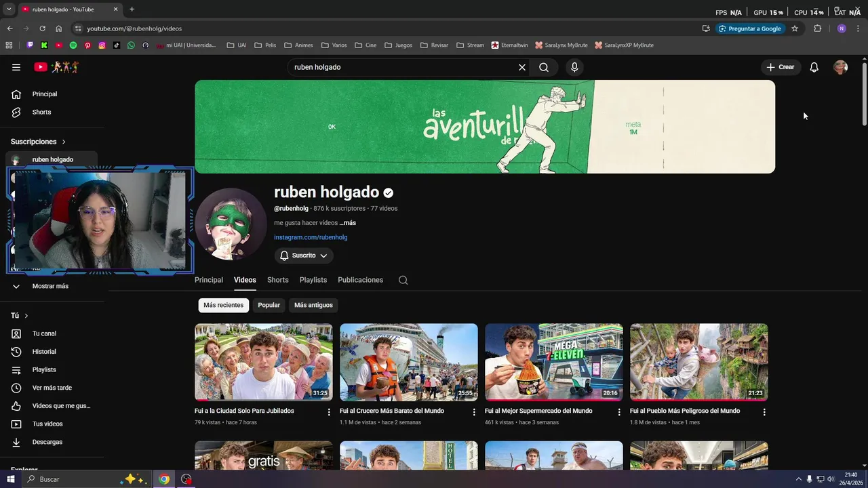Click the Crear button
The image size is (868, 488).
click(781, 67)
